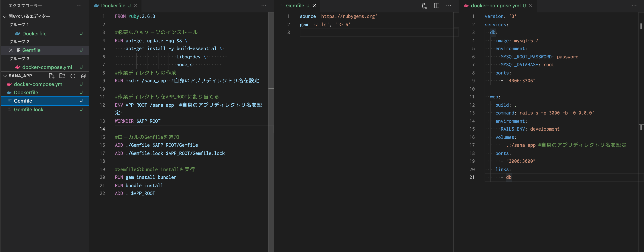Open the explorer panel more actions menu

79,6
